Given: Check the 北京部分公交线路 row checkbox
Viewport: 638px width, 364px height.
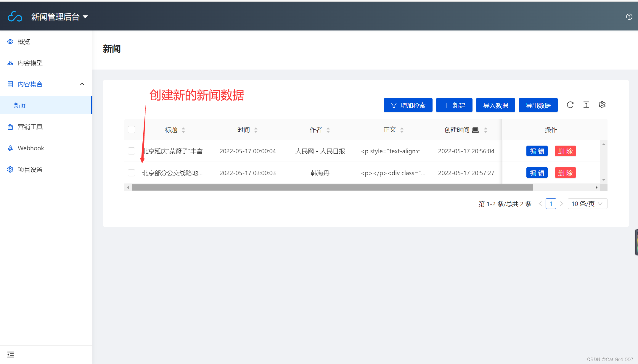Looking at the screenshot, I should point(131,173).
